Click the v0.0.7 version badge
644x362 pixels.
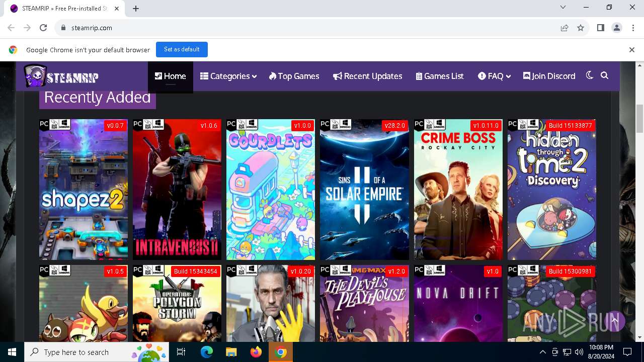pyautogui.click(x=115, y=126)
